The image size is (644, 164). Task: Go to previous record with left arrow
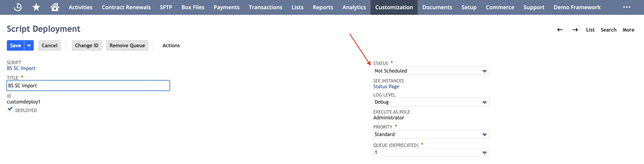(x=560, y=30)
